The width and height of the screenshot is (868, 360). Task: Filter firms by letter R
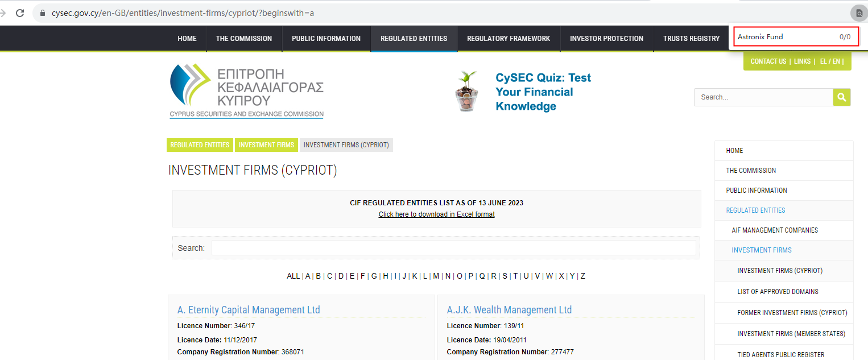[494, 276]
